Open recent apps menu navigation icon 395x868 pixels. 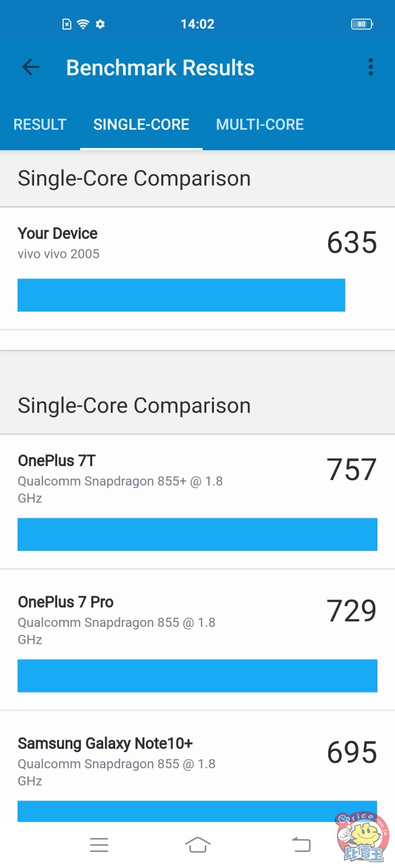[x=99, y=844]
